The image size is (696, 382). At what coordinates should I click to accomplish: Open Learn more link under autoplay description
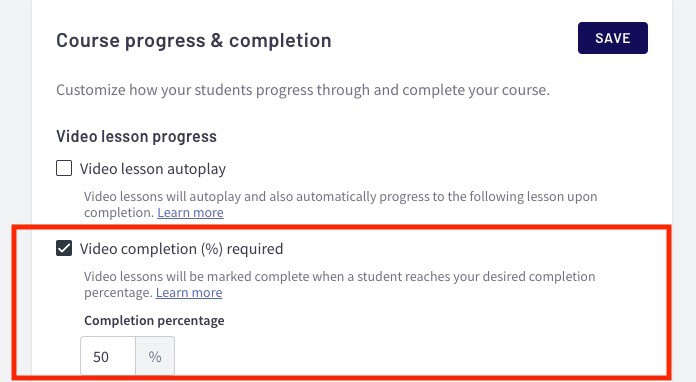pyautogui.click(x=190, y=213)
